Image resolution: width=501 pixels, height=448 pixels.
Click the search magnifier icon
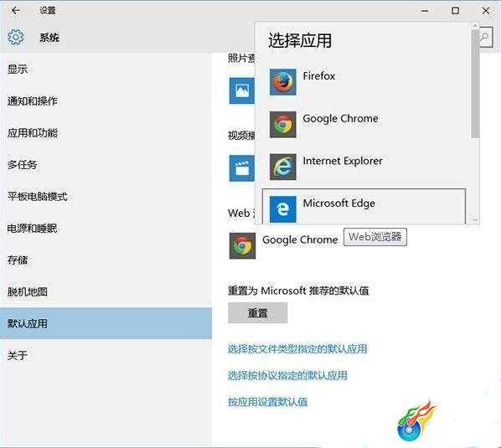[486, 38]
